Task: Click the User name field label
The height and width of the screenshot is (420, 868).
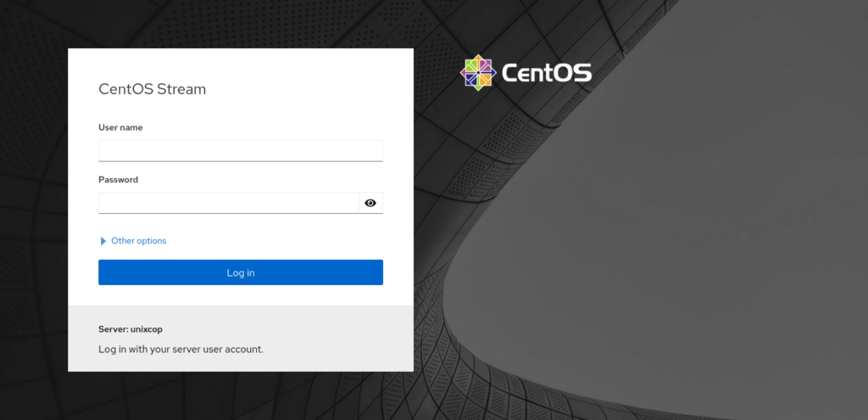Action: click(x=120, y=127)
